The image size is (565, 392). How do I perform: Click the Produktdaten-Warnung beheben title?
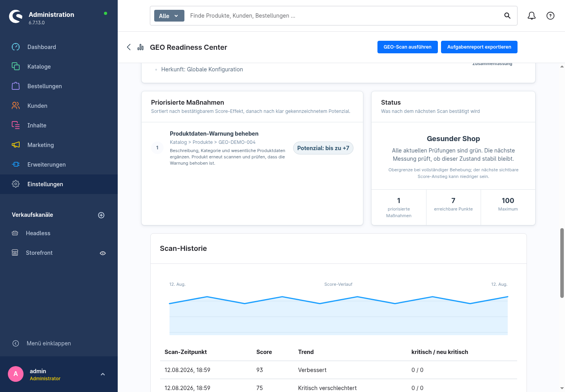214,134
